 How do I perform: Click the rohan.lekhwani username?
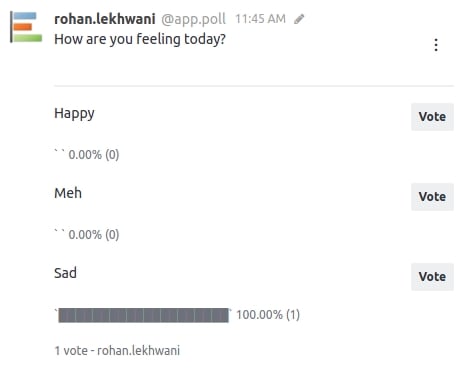105,19
